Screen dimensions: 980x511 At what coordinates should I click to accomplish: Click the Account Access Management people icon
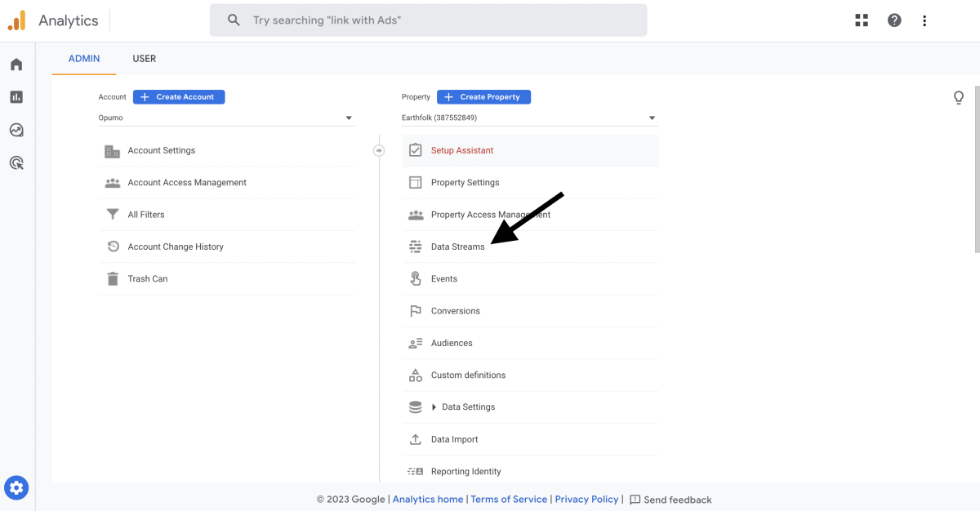113,183
